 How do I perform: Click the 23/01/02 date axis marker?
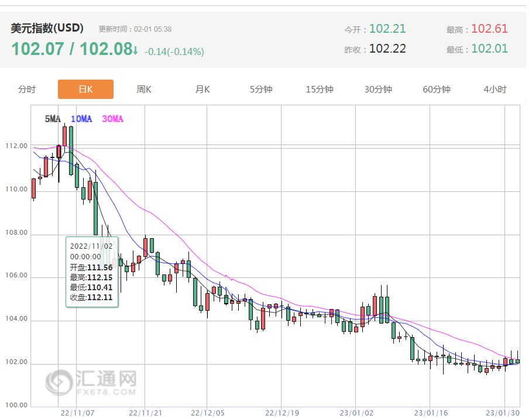point(356,413)
